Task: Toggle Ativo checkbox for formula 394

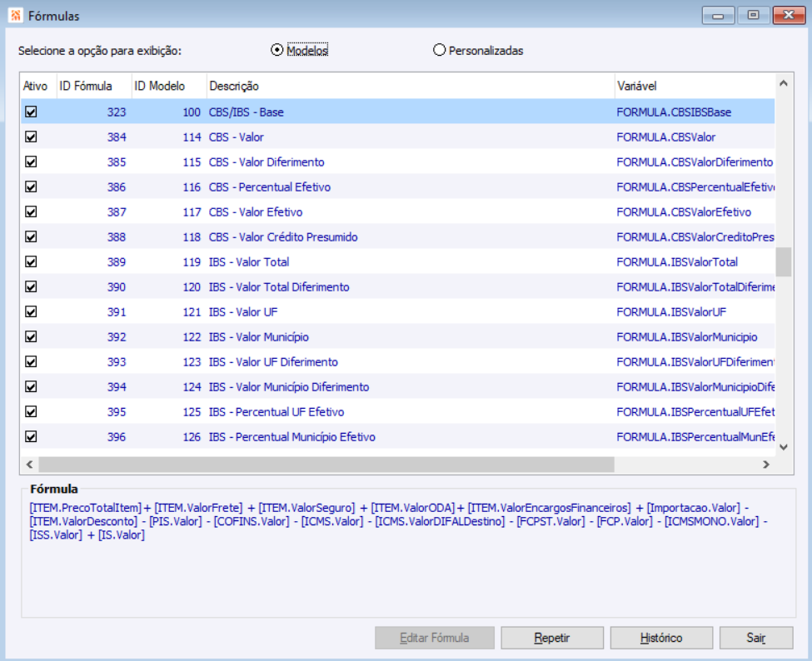Action: point(31,386)
